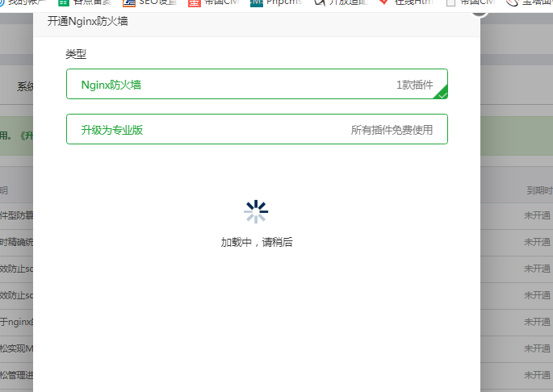Select the Nginx防火墙 type option
This screenshot has width=553, height=392.
[x=257, y=84]
